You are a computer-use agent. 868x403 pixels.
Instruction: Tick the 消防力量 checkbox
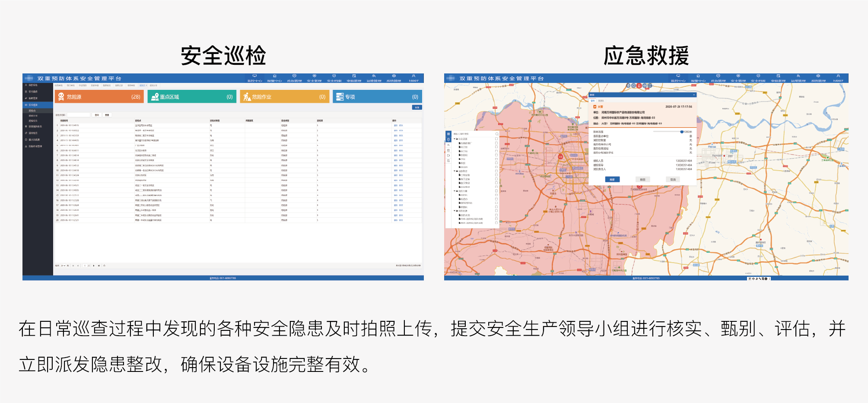pyautogui.click(x=496, y=191)
